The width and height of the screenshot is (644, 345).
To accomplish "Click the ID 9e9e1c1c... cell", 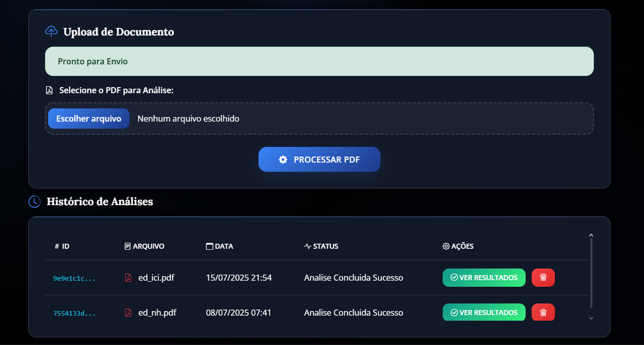I will tap(74, 278).
